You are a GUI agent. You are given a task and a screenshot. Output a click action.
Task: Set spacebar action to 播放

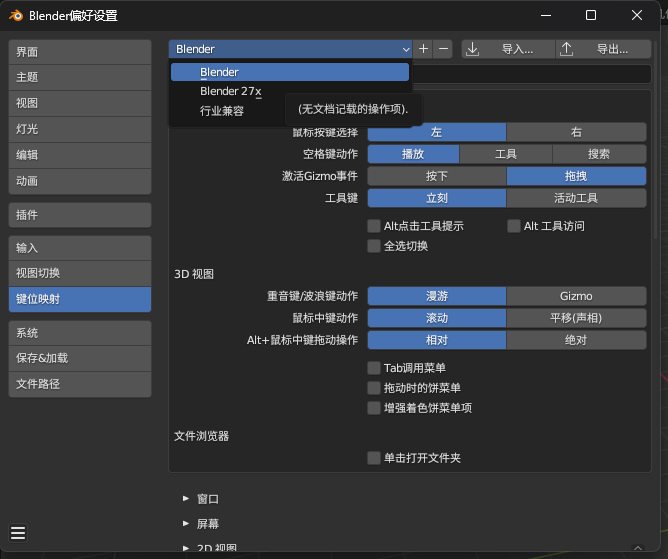pyautogui.click(x=413, y=154)
